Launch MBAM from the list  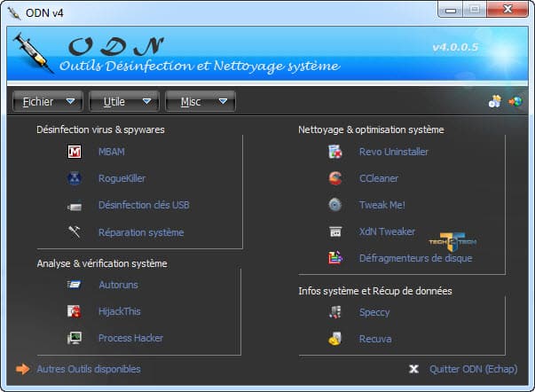(x=112, y=152)
